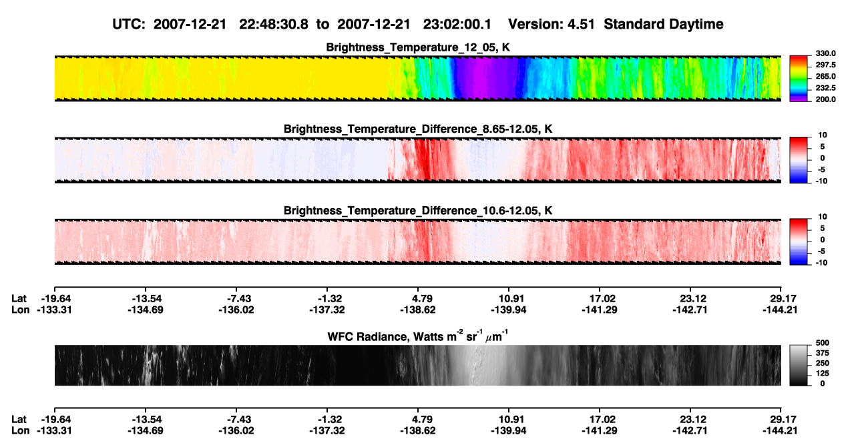Click latitude '-13.54' on the upper axis
Viewport: 868px width, 445px height.
[145, 298]
